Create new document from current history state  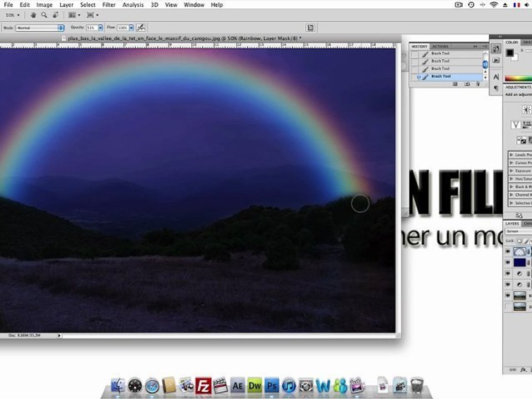click(x=455, y=84)
